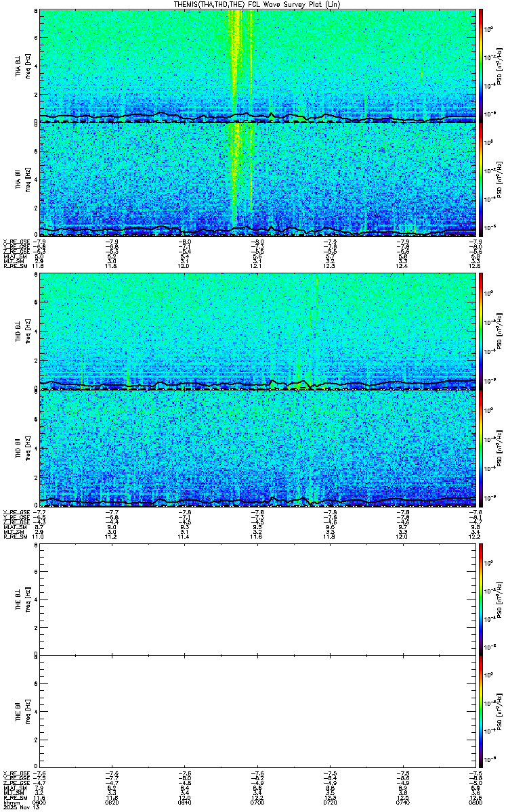Click the PSD [nT²/Hz] label beside the THD B-perp panel

[499, 330]
